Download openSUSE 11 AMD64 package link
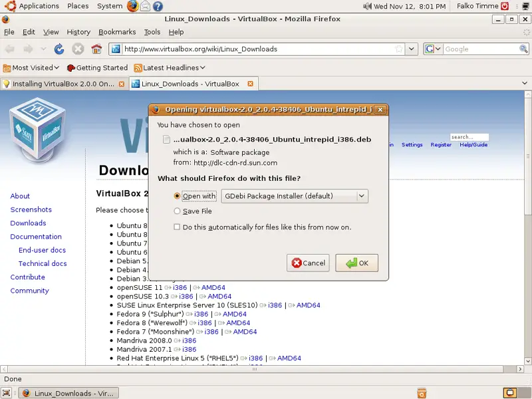Image resolution: width=532 pixels, height=399 pixels. [213, 288]
